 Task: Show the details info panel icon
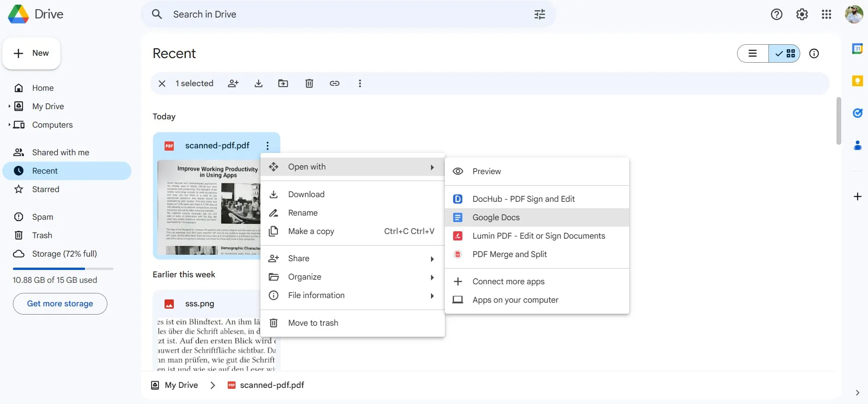[814, 53]
